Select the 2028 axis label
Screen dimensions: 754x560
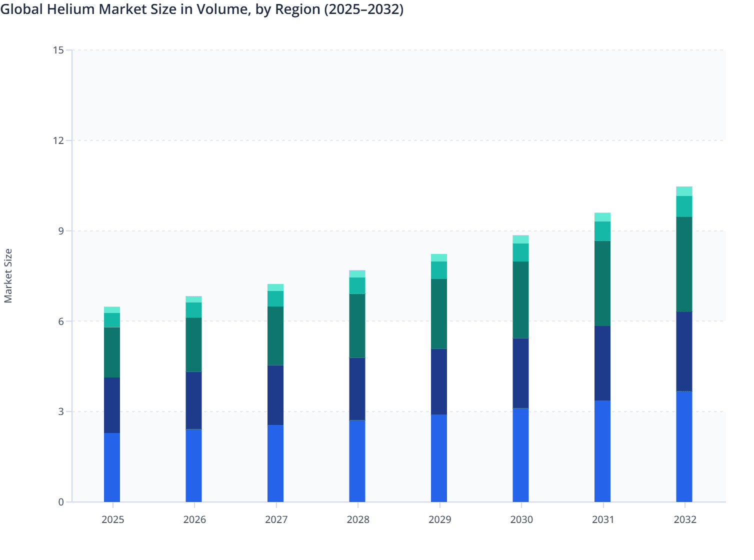tap(358, 520)
